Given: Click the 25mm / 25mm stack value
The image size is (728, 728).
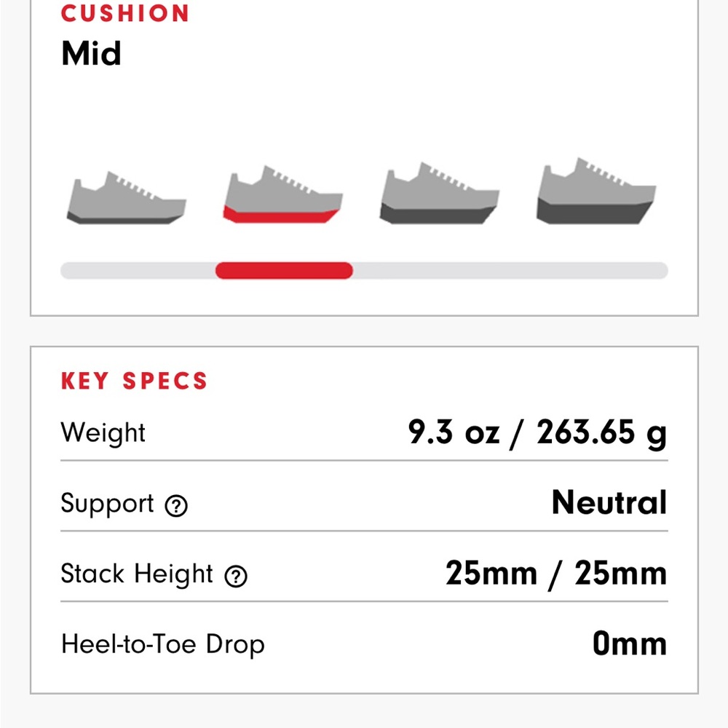Looking at the screenshot, I should click(556, 574).
